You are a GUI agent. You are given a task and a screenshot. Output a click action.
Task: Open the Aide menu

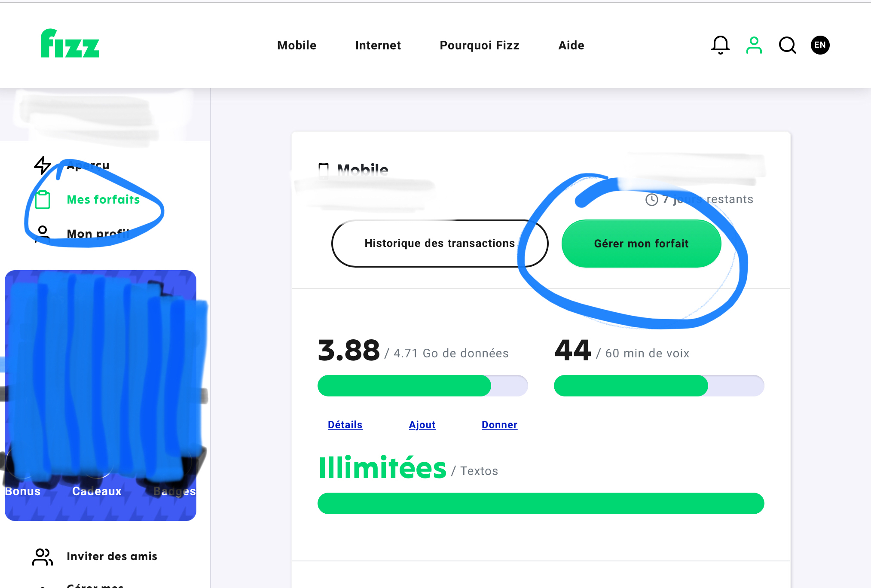[571, 45]
